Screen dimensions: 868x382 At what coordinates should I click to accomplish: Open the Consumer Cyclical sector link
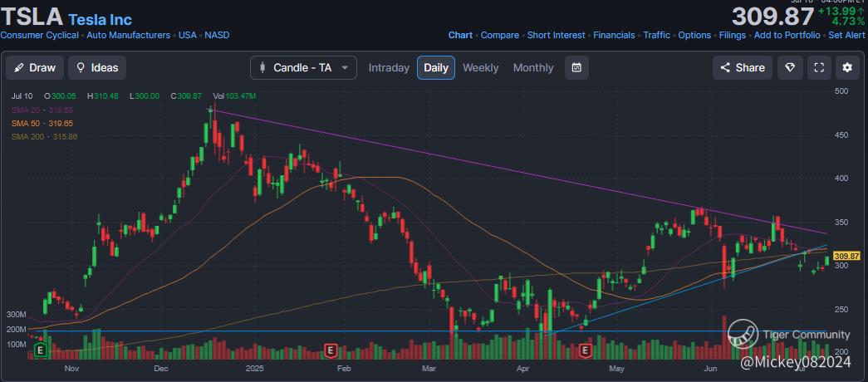[x=39, y=35]
